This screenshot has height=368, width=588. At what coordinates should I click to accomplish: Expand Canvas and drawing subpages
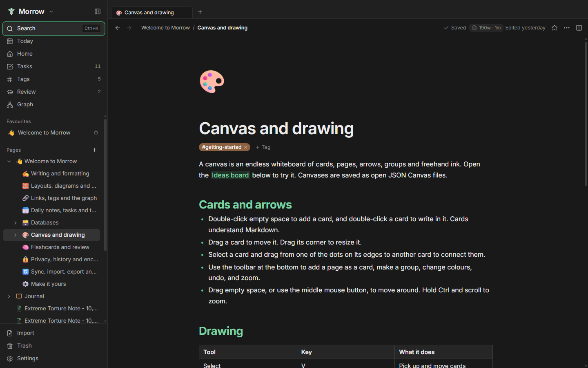tap(16, 235)
